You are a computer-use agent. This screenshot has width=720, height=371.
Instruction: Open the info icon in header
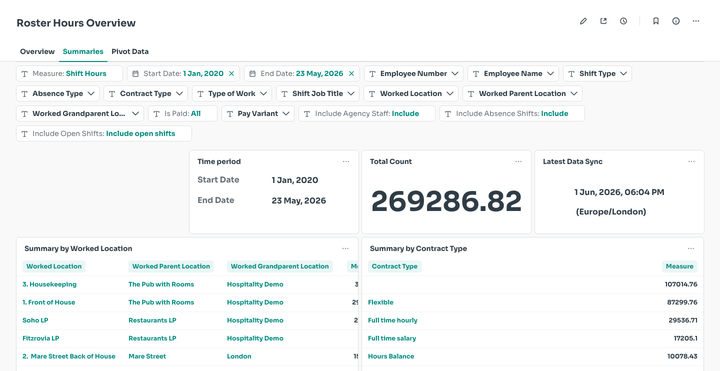pyautogui.click(x=676, y=21)
